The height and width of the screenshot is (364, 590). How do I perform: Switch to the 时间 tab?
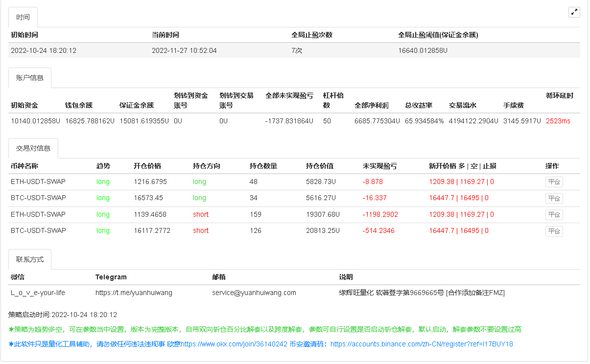(23, 16)
